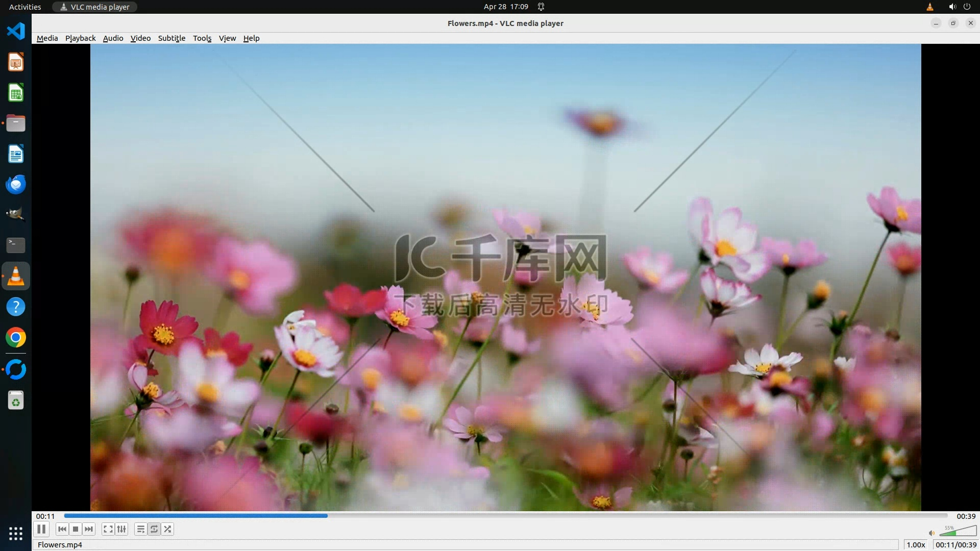Pause the video playback
The image size is (980, 551).
[x=41, y=529]
